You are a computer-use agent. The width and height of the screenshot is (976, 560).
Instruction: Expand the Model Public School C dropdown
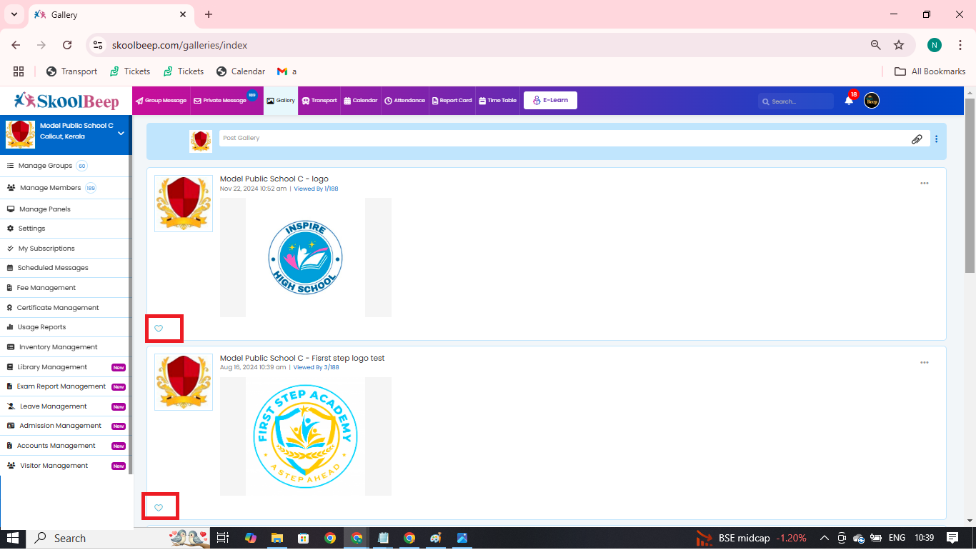[x=121, y=134]
